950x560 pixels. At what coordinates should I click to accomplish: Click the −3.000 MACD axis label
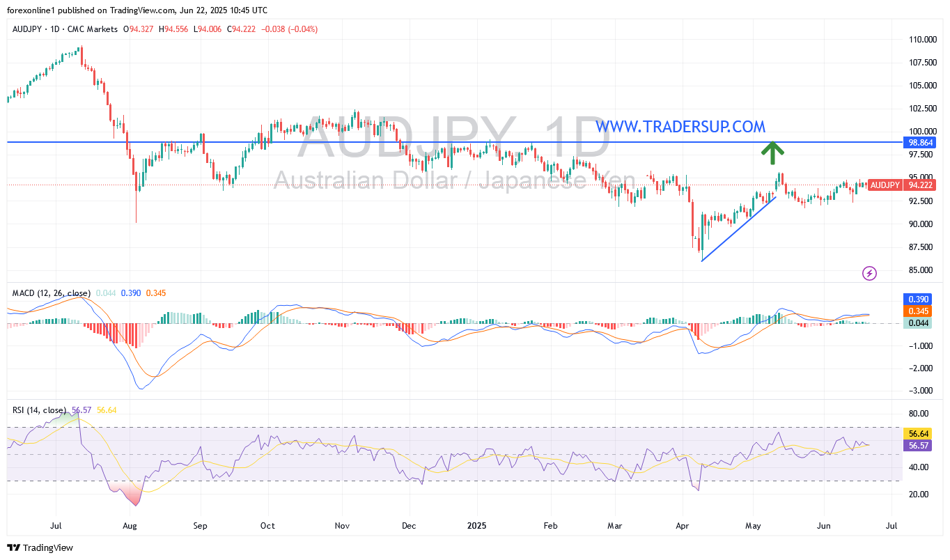pyautogui.click(x=920, y=390)
